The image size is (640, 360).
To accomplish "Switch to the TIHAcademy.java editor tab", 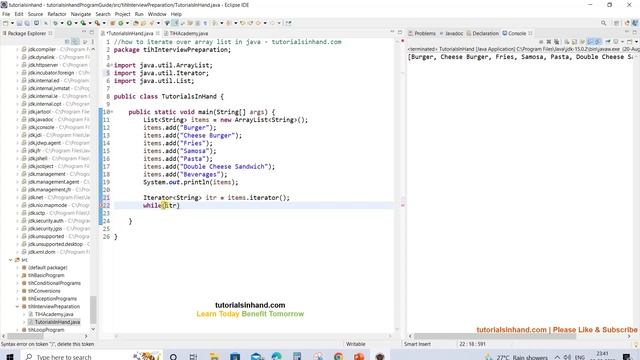I will (x=186, y=33).
